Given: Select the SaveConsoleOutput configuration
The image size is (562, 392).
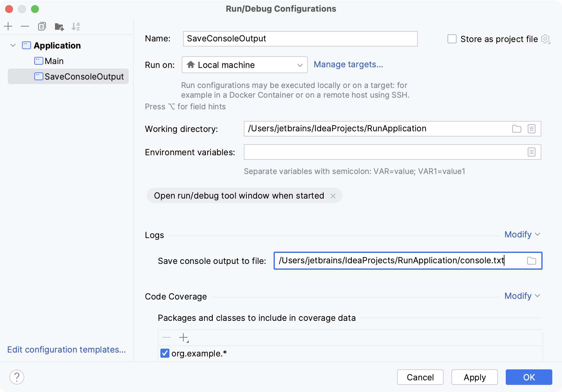Looking at the screenshot, I should 68,76.
